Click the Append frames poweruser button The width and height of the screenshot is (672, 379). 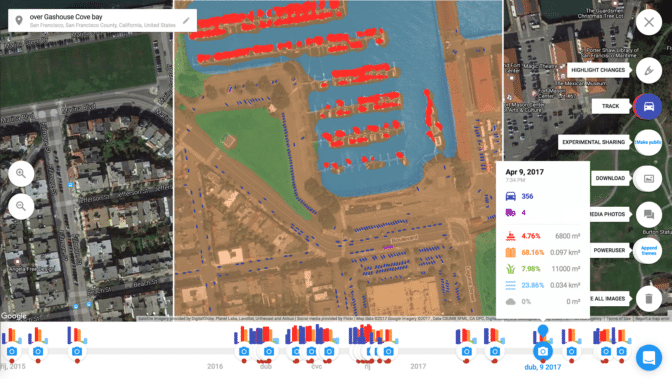coord(648,250)
